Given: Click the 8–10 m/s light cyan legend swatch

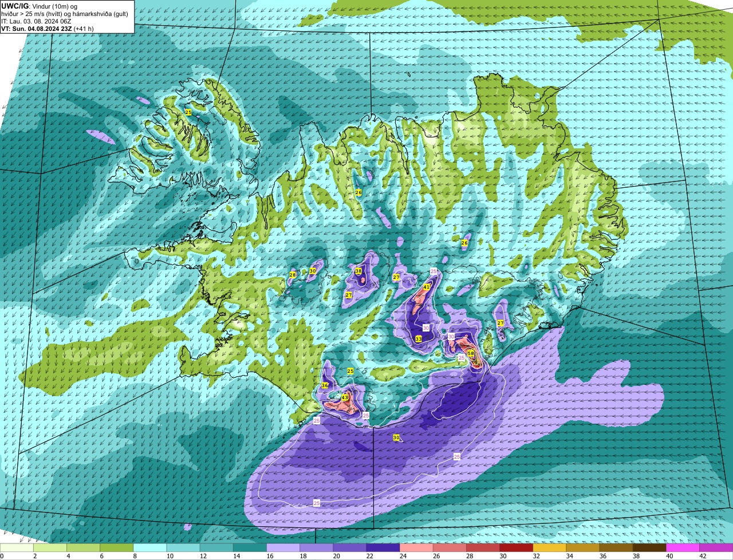Looking at the screenshot, I should click(149, 547).
